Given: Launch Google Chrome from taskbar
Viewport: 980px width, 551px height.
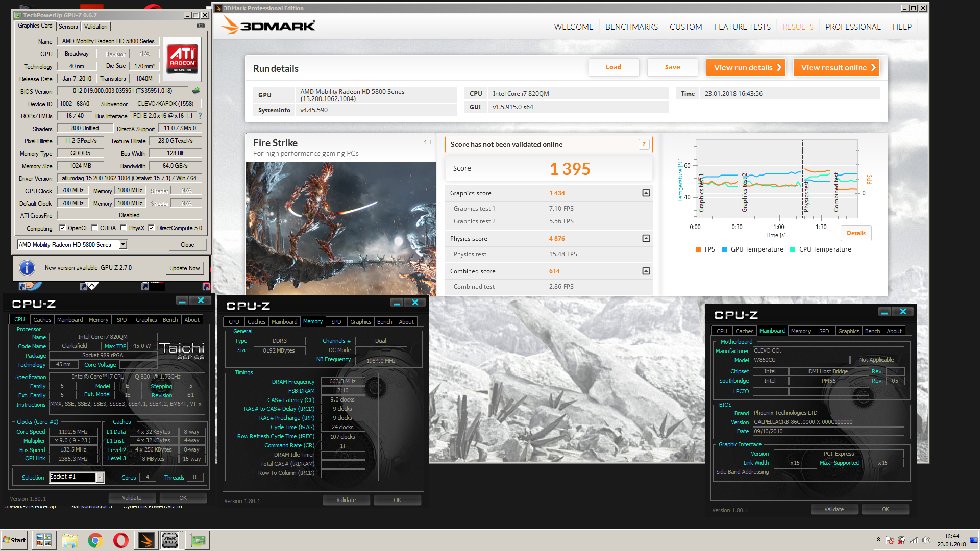Looking at the screenshot, I should pos(95,540).
